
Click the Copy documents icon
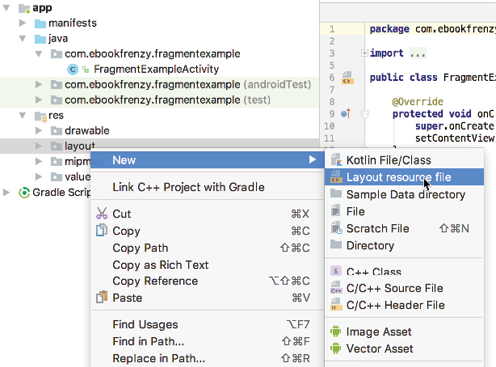[102, 230]
